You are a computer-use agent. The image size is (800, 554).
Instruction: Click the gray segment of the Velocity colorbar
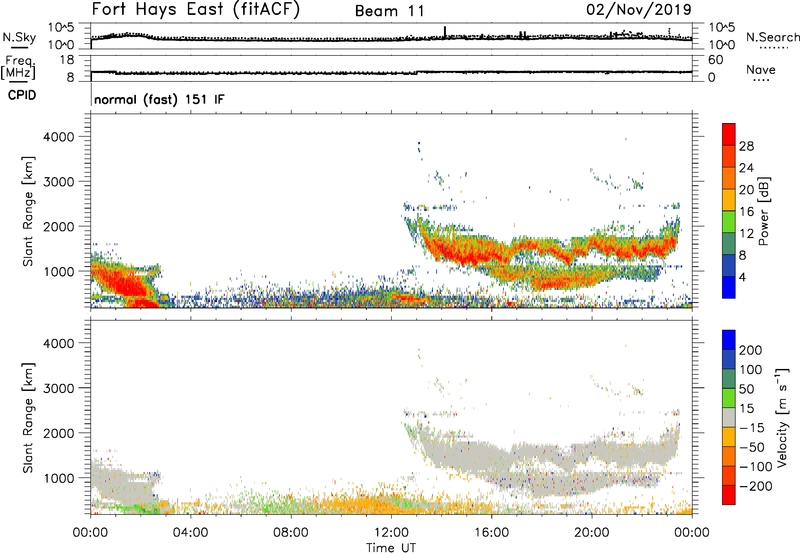tap(729, 417)
